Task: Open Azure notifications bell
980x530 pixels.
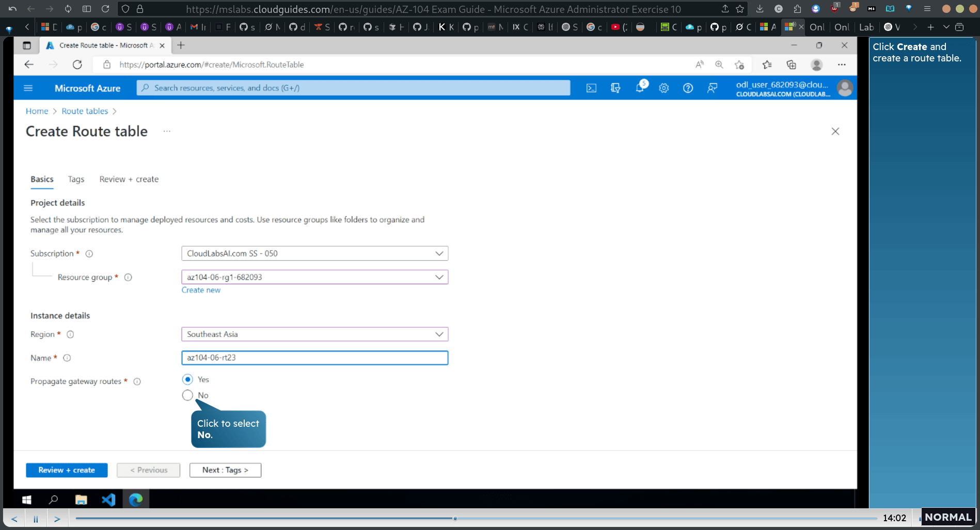Action: tap(640, 88)
